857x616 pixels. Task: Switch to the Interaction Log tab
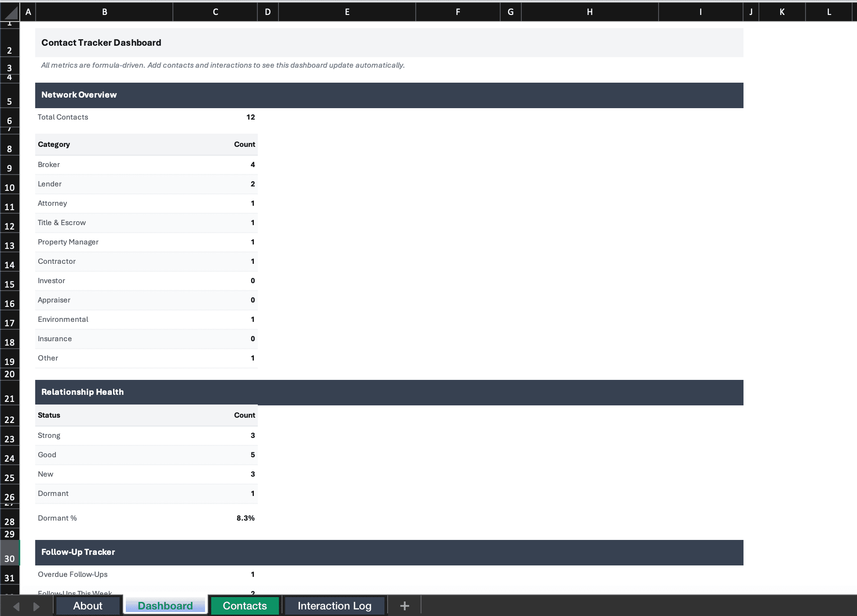[334, 605]
